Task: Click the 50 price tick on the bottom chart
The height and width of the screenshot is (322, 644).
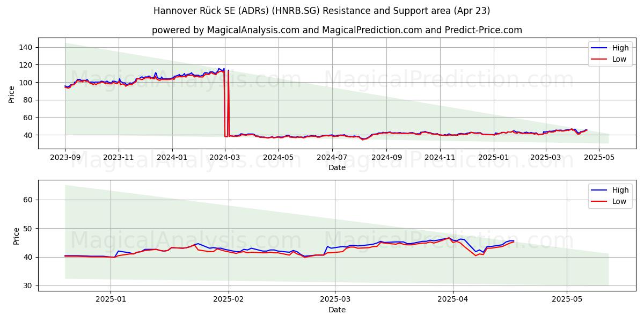Action: (x=28, y=229)
